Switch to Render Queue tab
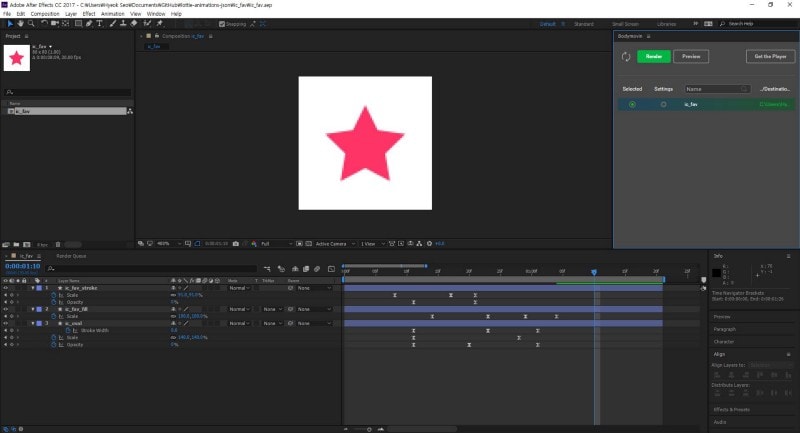 pos(71,256)
